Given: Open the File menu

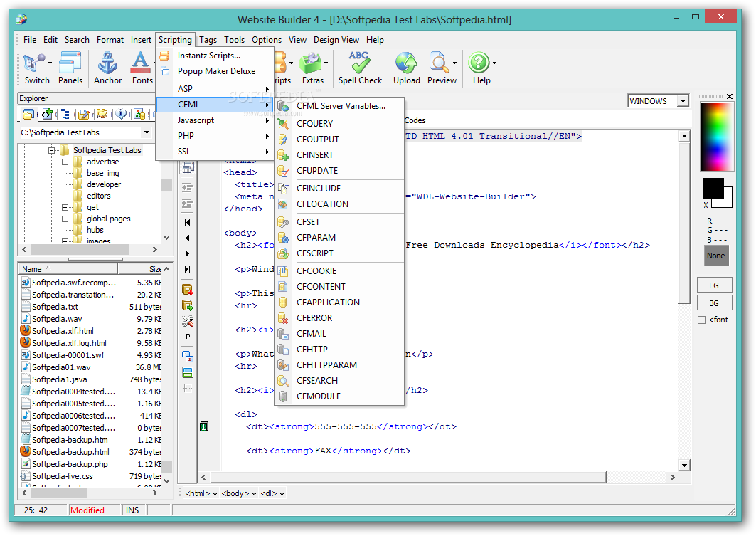Looking at the screenshot, I should coord(30,40).
